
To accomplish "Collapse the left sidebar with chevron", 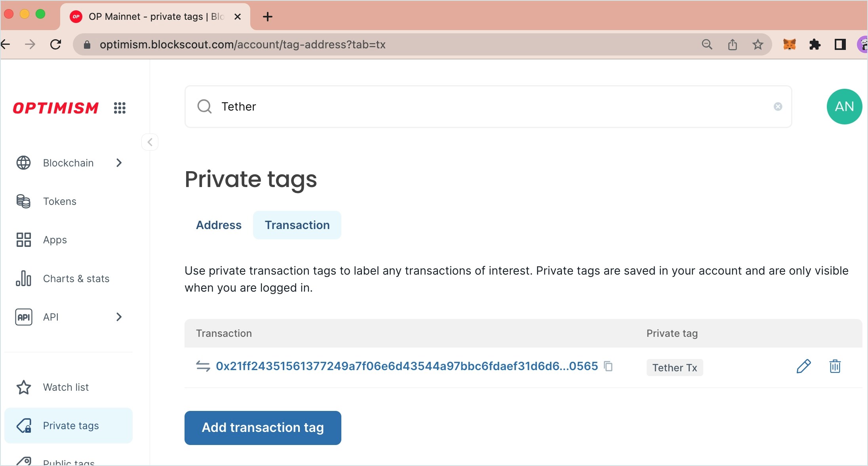I will coord(150,142).
